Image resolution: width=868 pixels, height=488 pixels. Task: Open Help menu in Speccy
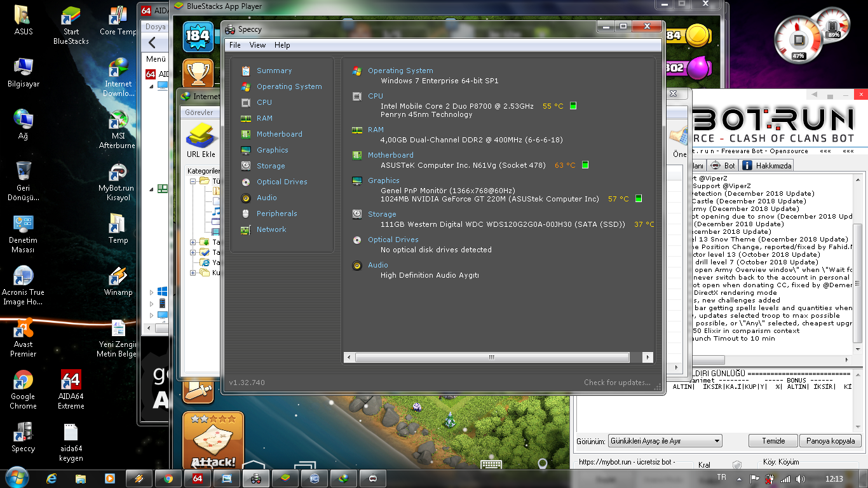[282, 45]
